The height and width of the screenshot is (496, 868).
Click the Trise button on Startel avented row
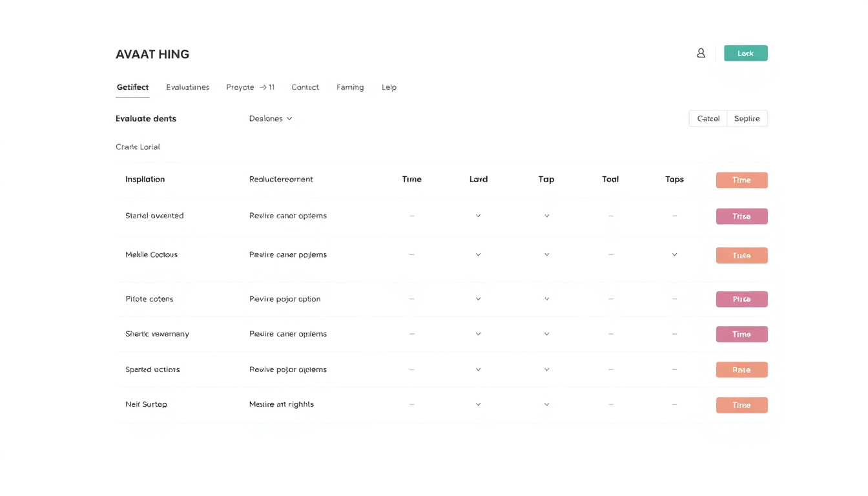click(741, 216)
